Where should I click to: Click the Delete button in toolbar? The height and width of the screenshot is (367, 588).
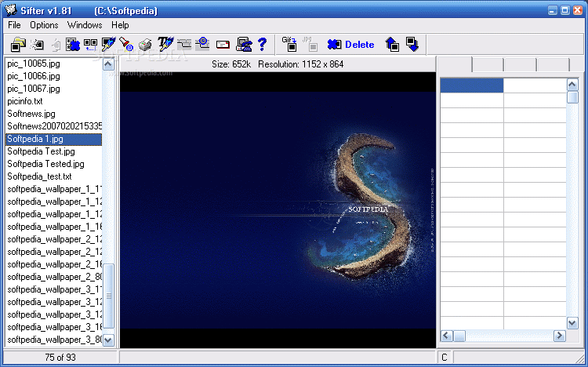click(350, 45)
